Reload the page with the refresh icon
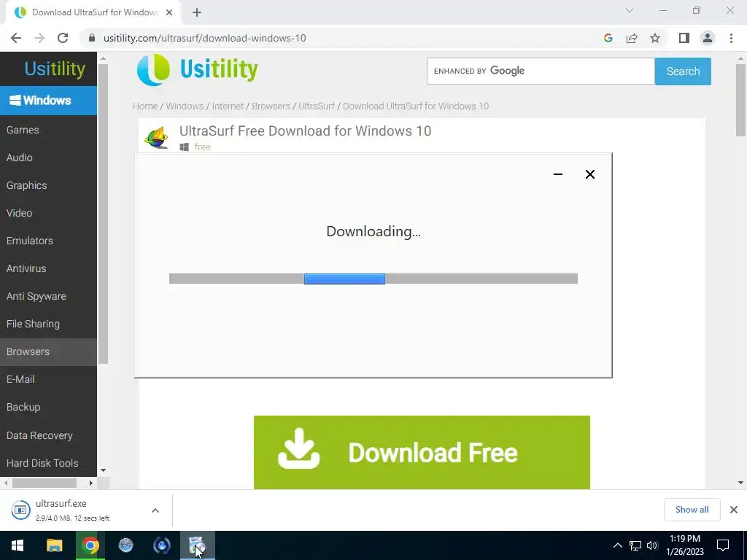747x560 pixels. pos(63,38)
